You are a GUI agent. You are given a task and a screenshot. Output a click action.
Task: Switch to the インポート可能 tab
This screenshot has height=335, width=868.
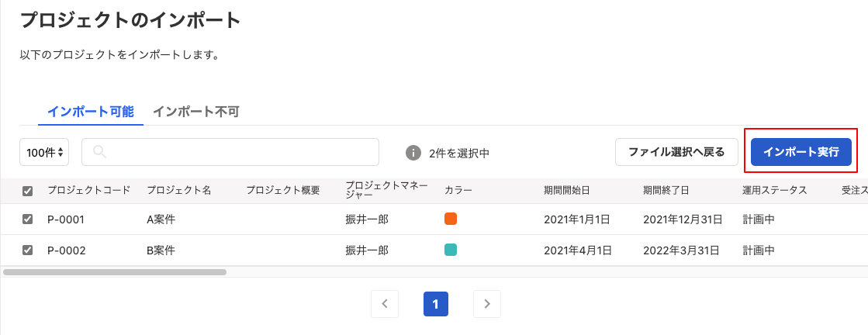tap(91, 112)
